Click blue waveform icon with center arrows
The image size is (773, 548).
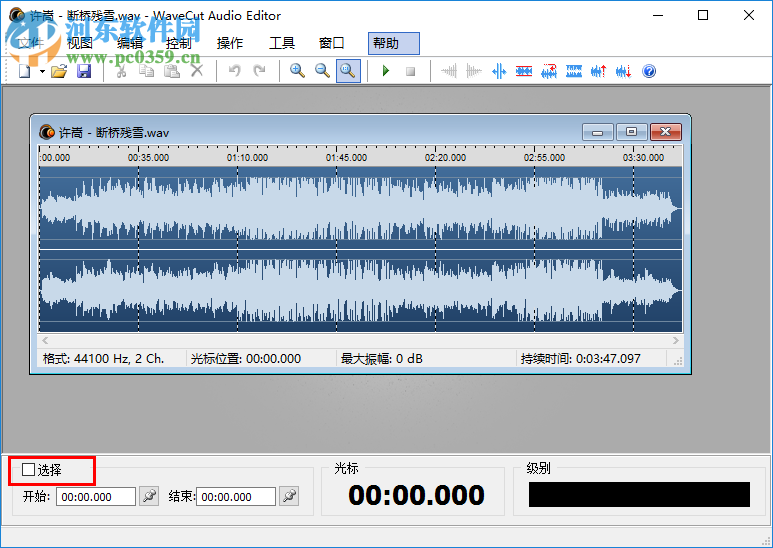[499, 71]
